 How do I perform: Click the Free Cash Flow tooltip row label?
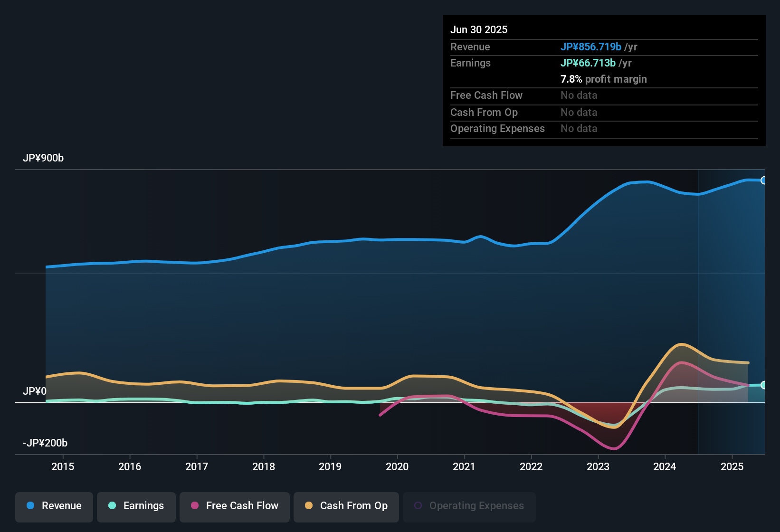click(x=486, y=95)
